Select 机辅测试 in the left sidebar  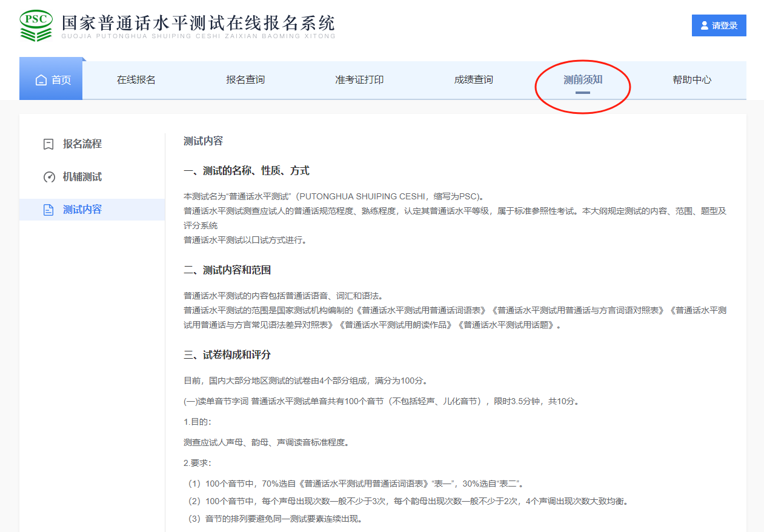click(x=82, y=177)
